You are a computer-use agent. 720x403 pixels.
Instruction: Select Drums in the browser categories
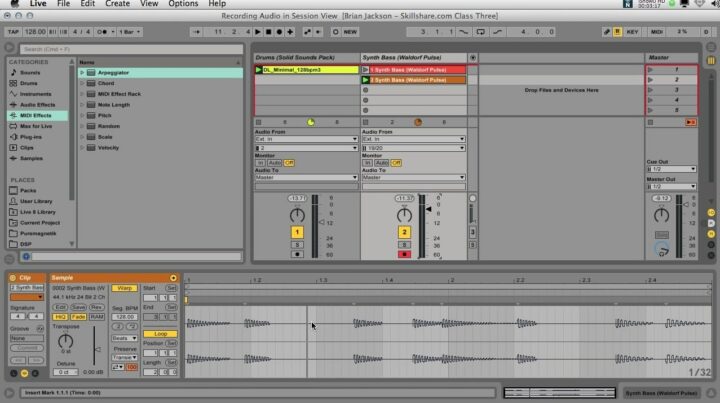point(30,83)
